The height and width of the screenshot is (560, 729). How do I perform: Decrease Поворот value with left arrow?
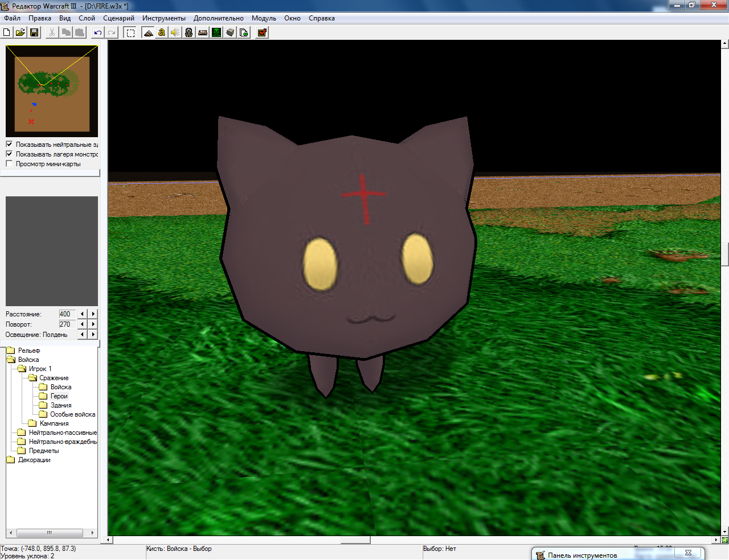click(83, 324)
